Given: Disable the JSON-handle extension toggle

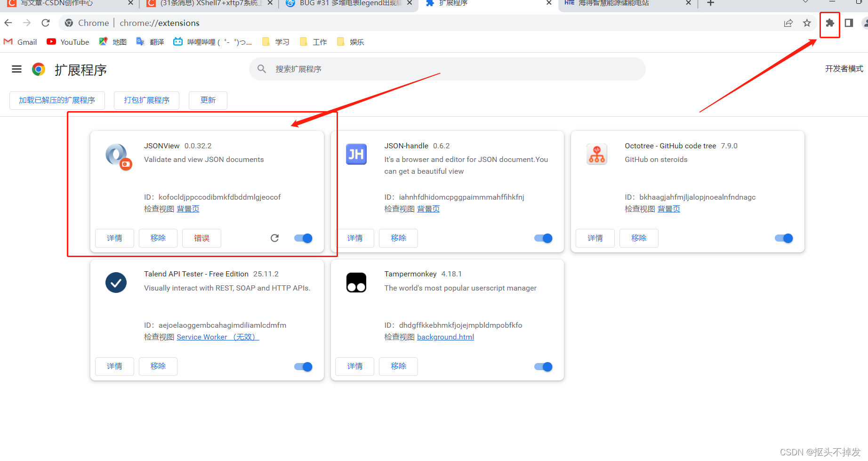Looking at the screenshot, I should (x=543, y=238).
